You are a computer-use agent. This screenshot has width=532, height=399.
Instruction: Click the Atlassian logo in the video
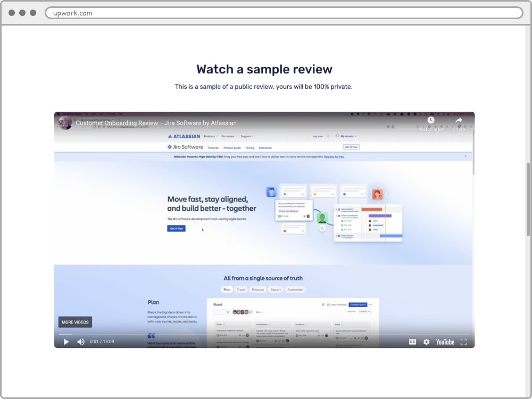[184, 136]
